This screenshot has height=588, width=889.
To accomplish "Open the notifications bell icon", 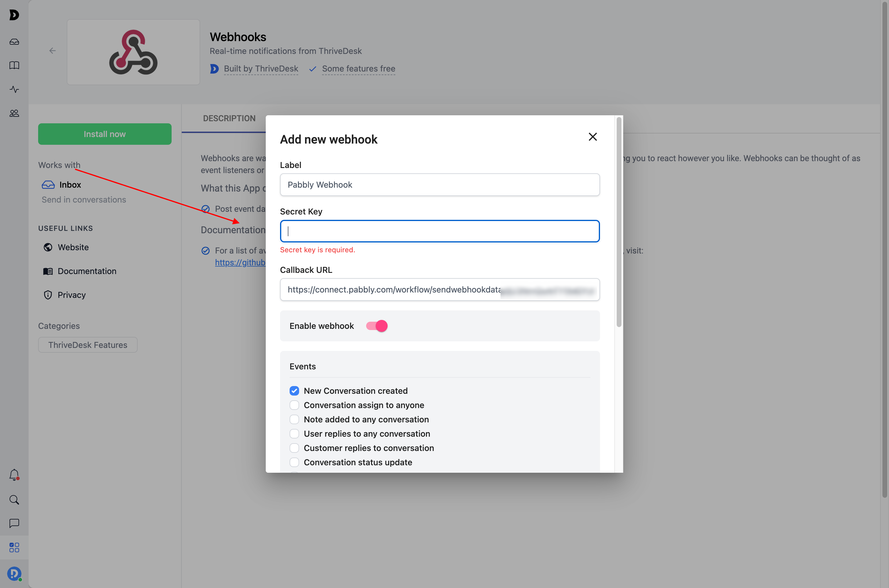I will tap(14, 475).
